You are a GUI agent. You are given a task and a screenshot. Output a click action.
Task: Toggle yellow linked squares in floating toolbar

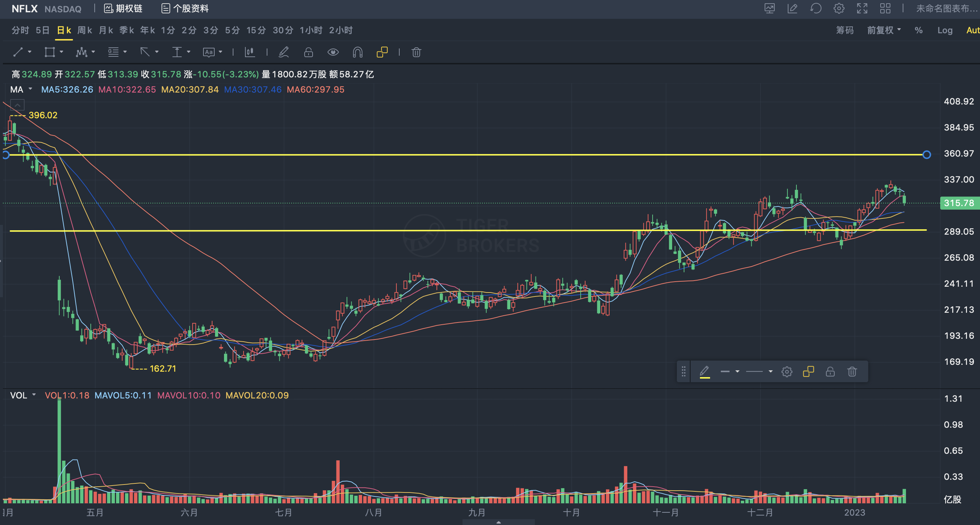tap(808, 371)
